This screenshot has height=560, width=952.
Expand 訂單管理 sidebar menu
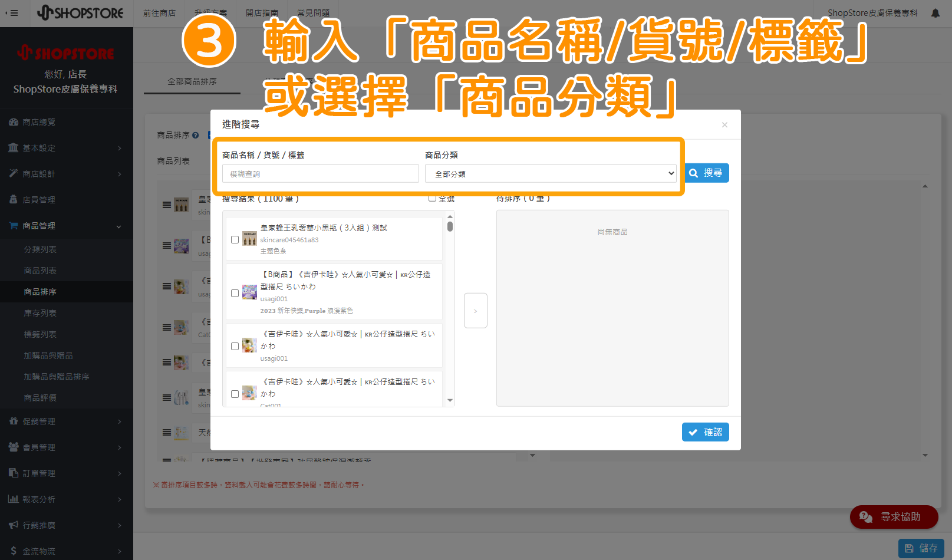click(x=66, y=473)
